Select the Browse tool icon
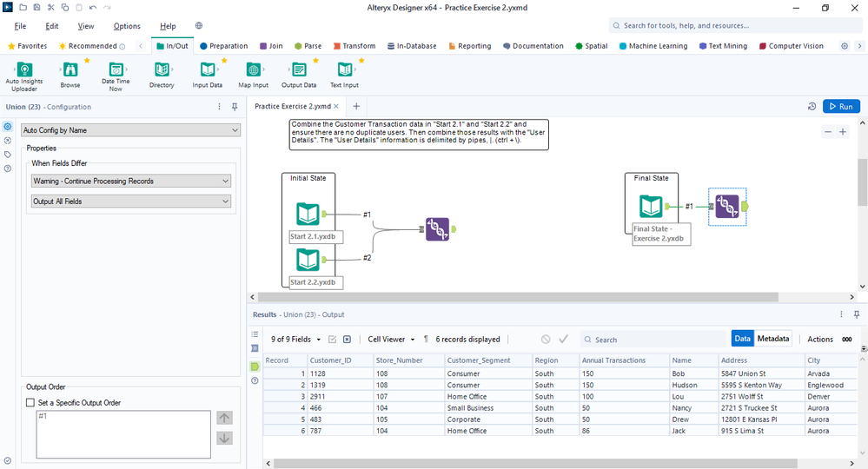Image resolution: width=868 pixels, height=469 pixels. pos(70,70)
